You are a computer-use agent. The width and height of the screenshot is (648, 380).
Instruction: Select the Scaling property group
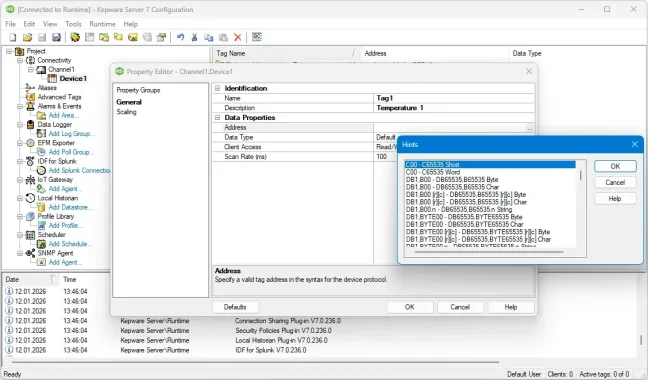126,112
